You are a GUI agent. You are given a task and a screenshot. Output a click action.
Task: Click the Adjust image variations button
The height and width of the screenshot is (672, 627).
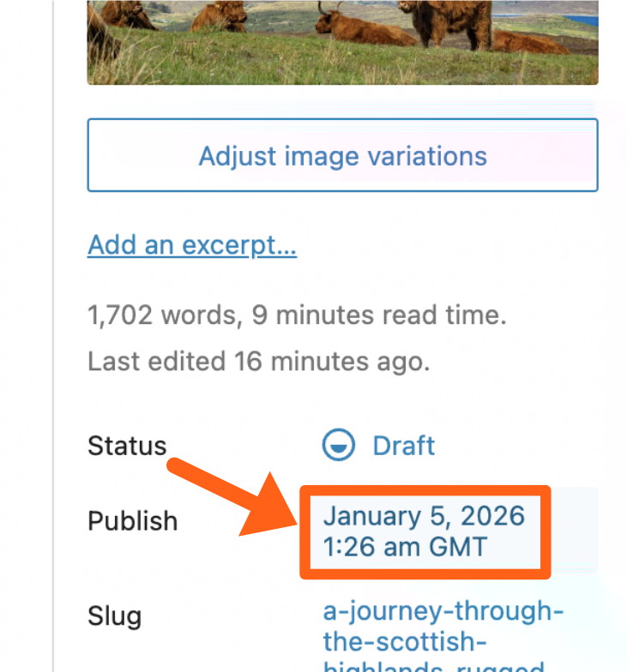(342, 156)
